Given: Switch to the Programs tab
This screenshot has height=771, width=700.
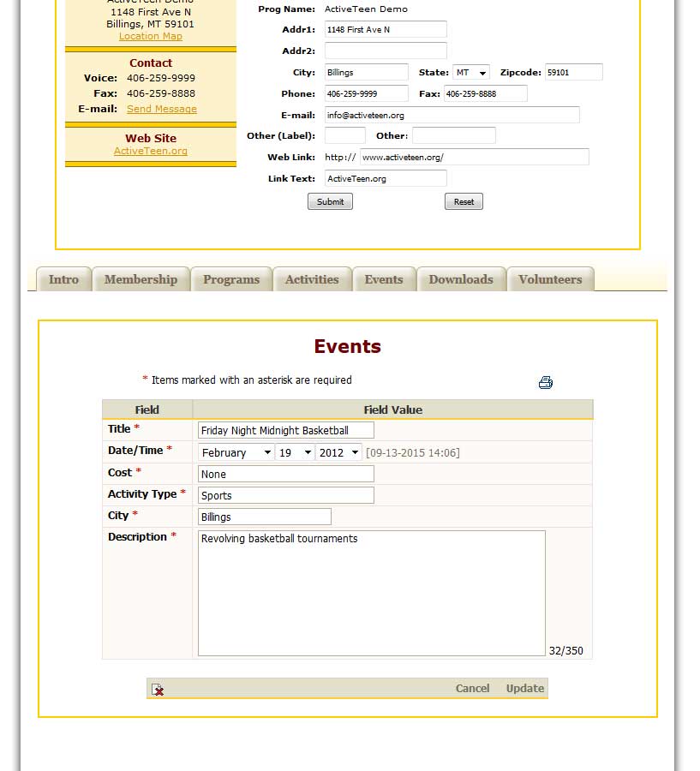Looking at the screenshot, I should [x=231, y=279].
